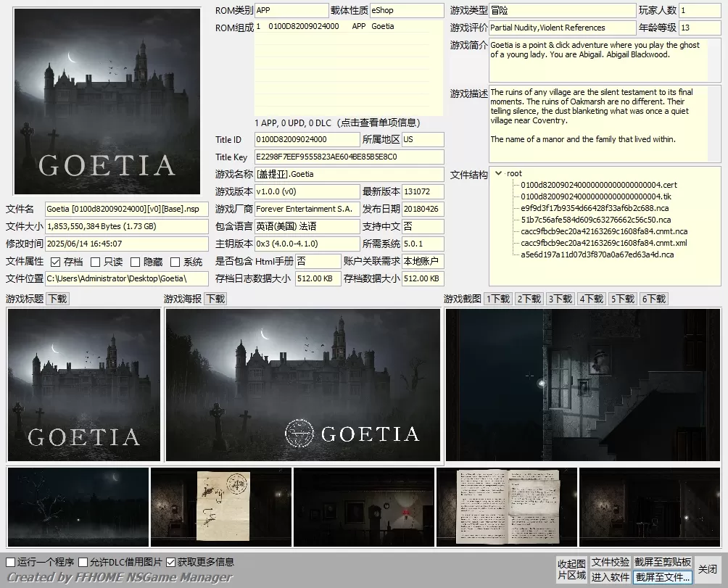The width and height of the screenshot is (728, 588).
Task: Click the 文件位置 path input field
Action: (127, 278)
